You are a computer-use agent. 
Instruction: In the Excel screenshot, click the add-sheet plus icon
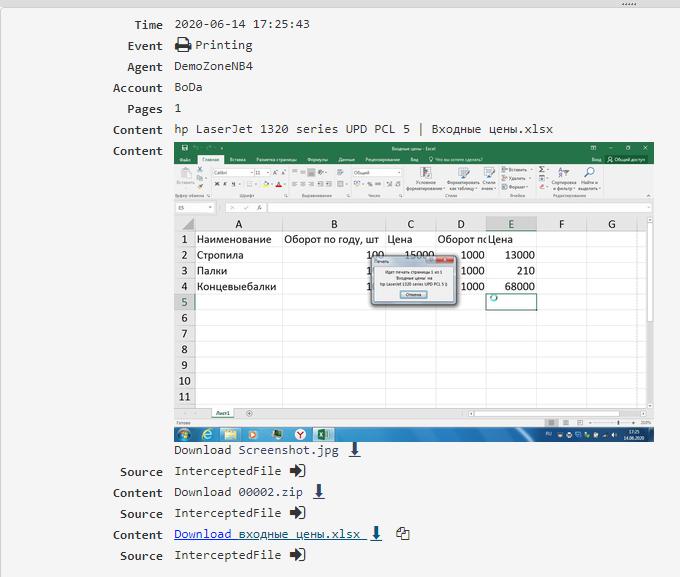(249, 413)
